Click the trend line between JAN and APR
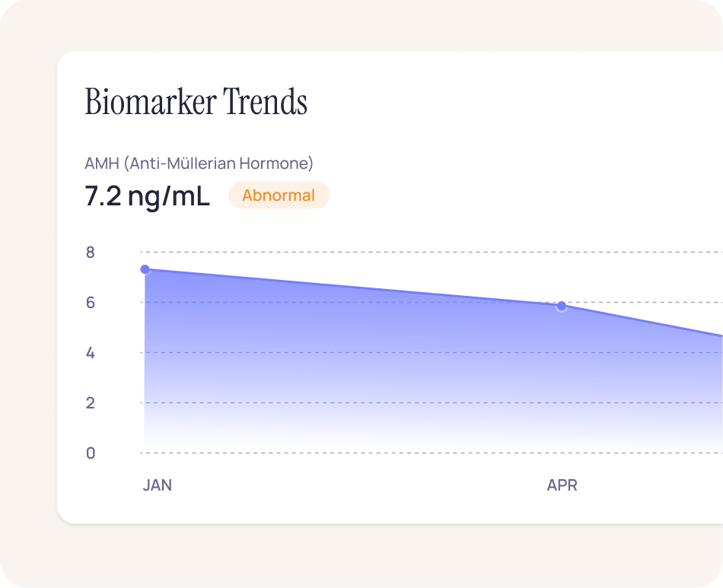Screen dimensions: 723x588 350,288
